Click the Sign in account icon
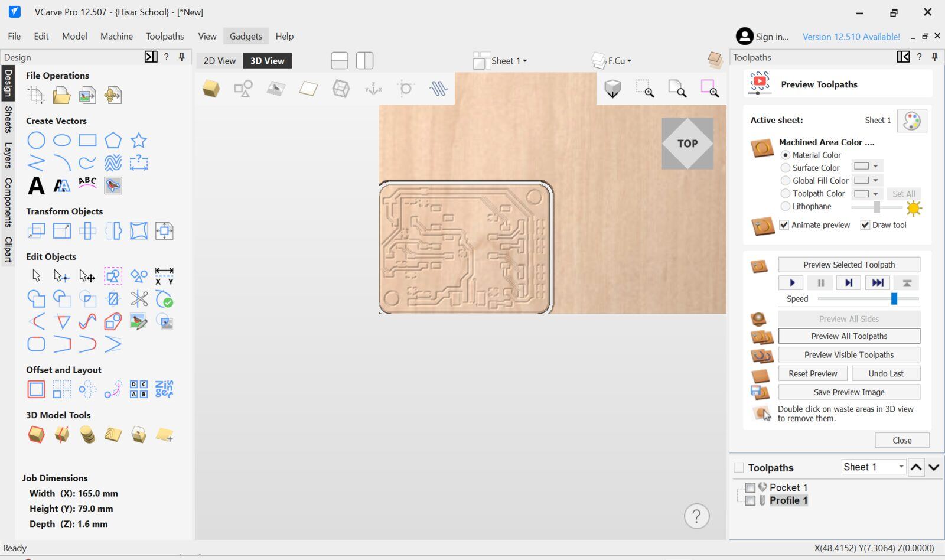Viewport: 945px width, 560px height. click(x=744, y=36)
